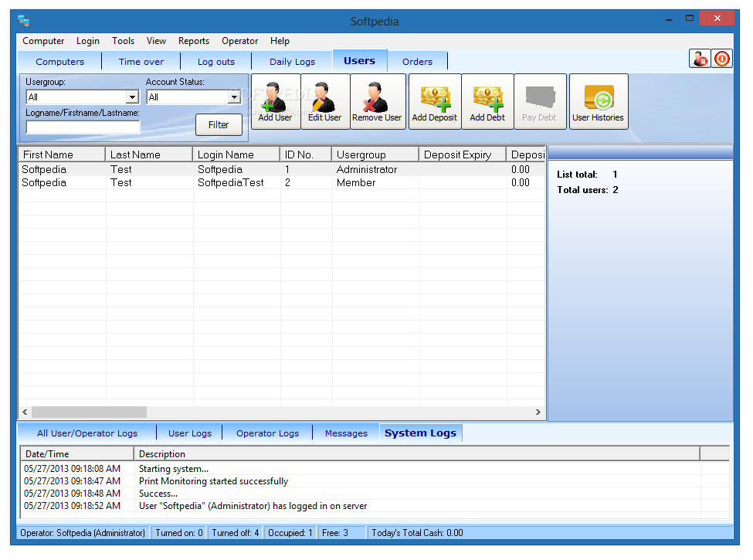
Task: Switch to the Daily Logs tab
Action: coord(292,62)
